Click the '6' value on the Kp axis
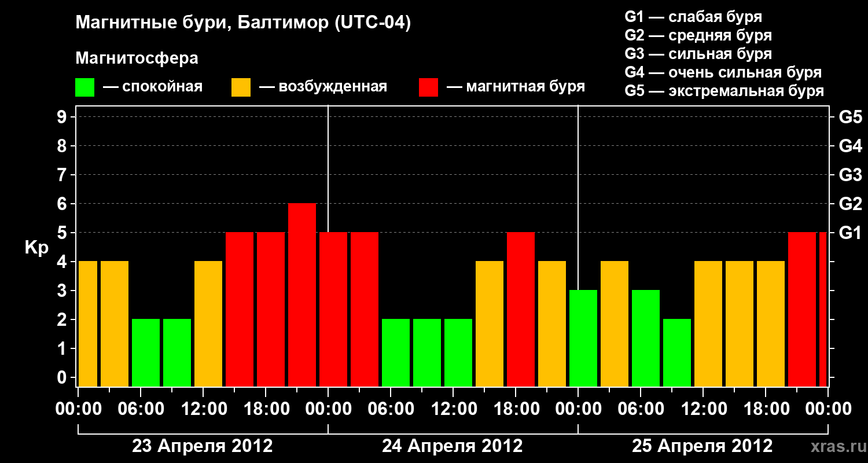The height and width of the screenshot is (463, 868). pos(63,204)
